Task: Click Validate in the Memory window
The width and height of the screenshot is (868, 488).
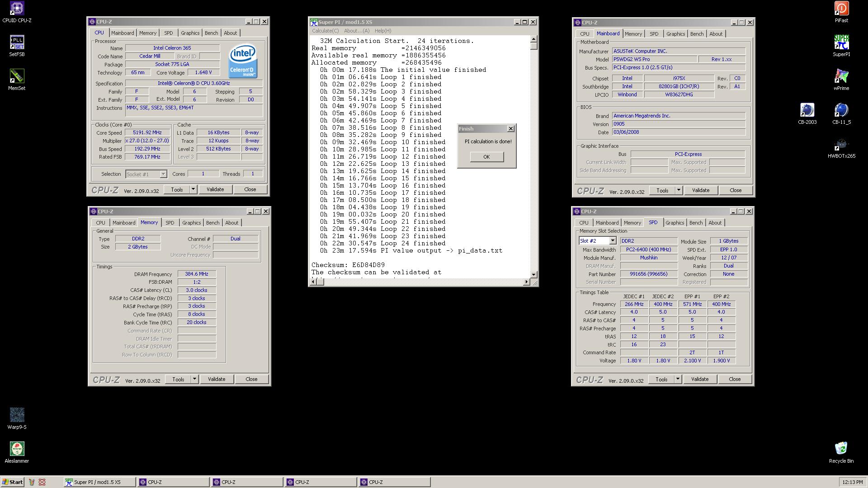Action: 217,379
